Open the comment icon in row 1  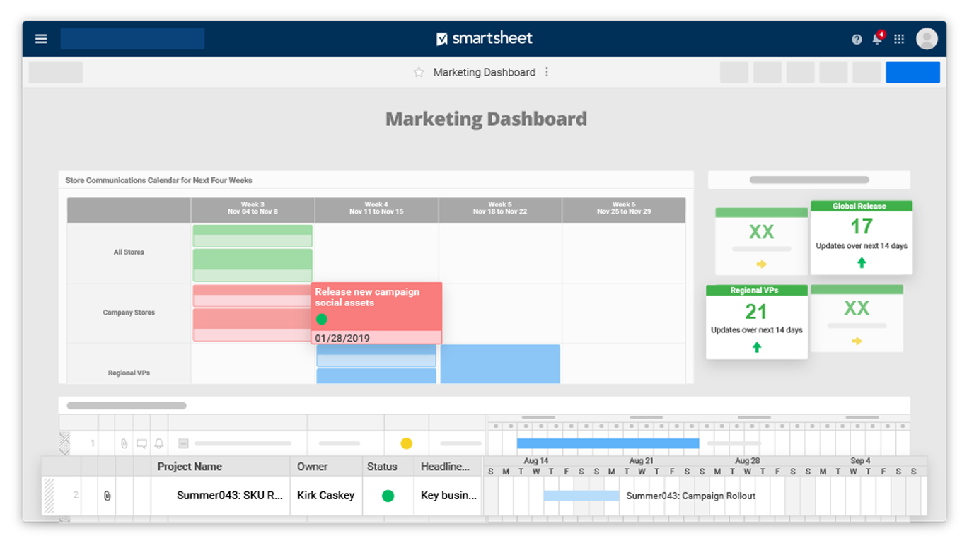pos(141,444)
